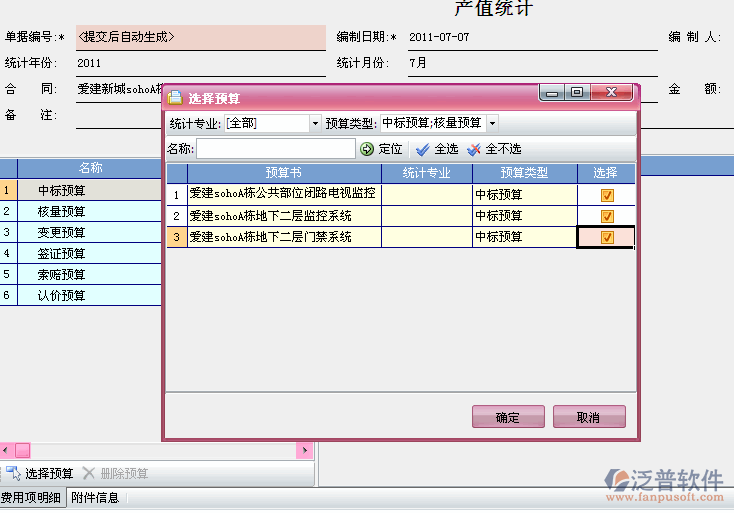Click the 全选 select-all checkmark
The image size is (734, 513).
422,149
